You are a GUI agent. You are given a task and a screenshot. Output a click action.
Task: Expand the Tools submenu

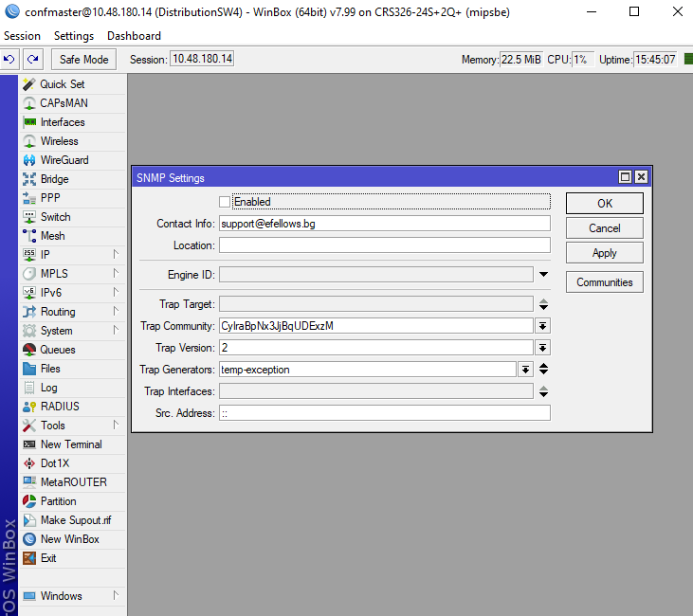click(x=116, y=425)
